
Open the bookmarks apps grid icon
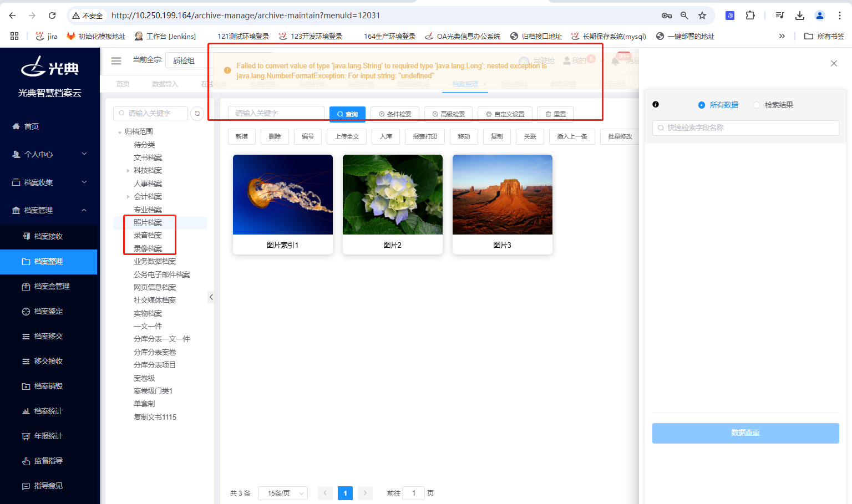pos(14,36)
